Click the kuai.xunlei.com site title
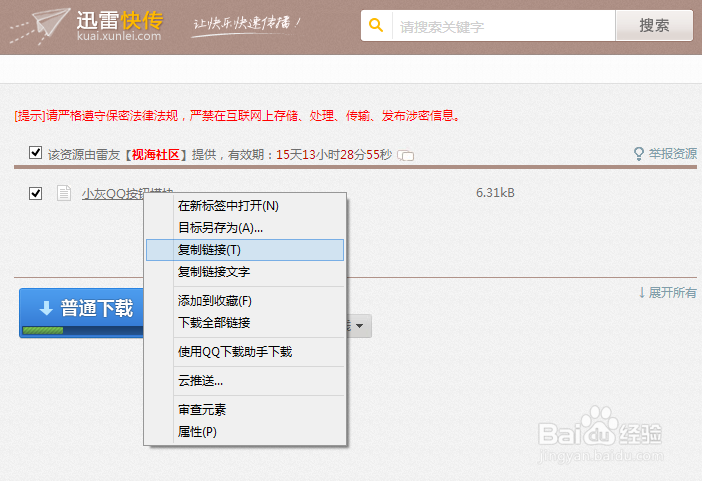Screen dimensions: 702x481 point(119,36)
